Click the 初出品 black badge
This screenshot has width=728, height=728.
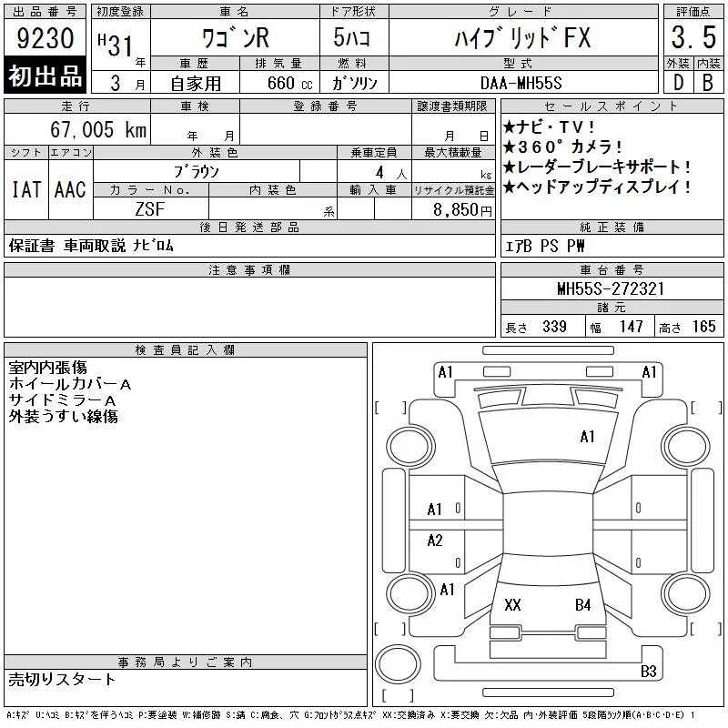pos(45,76)
